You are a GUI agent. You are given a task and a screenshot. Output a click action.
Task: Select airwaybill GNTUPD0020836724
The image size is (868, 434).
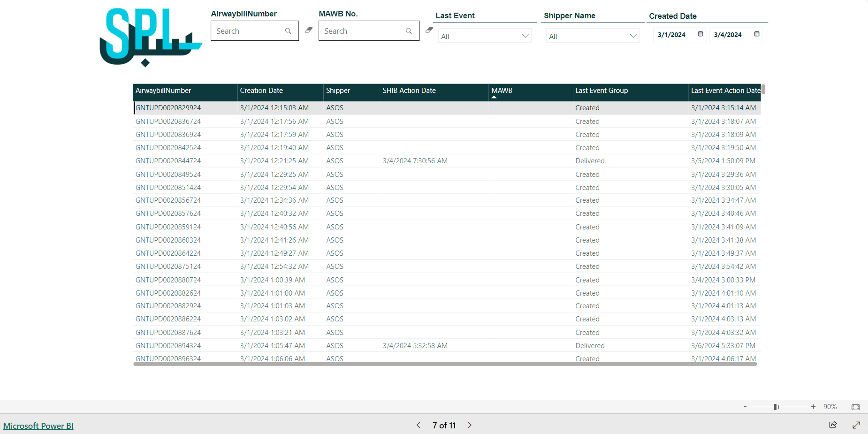(x=168, y=121)
